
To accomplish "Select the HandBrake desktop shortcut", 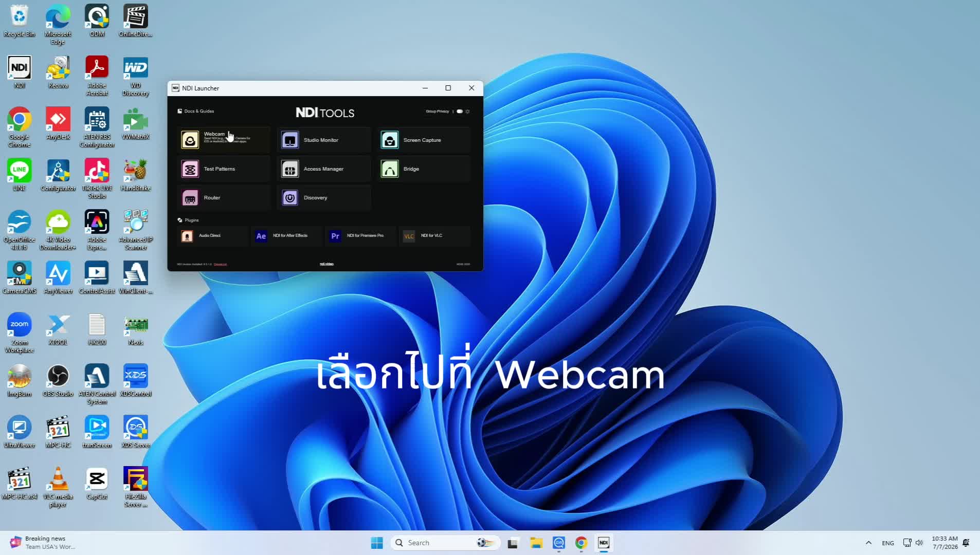I will coord(135,175).
